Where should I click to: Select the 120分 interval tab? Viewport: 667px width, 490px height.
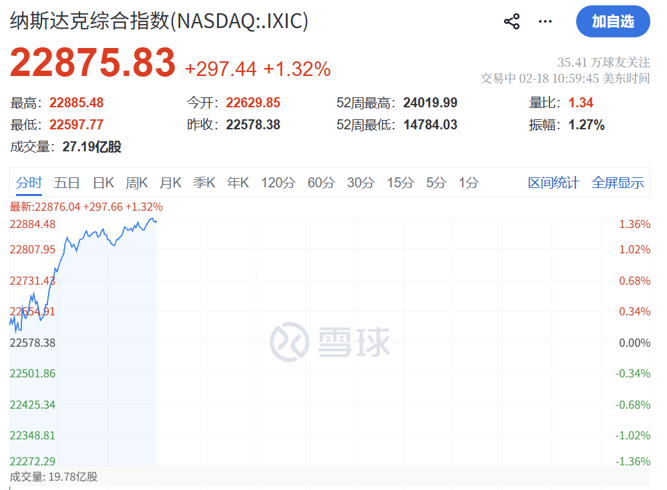pos(277,182)
